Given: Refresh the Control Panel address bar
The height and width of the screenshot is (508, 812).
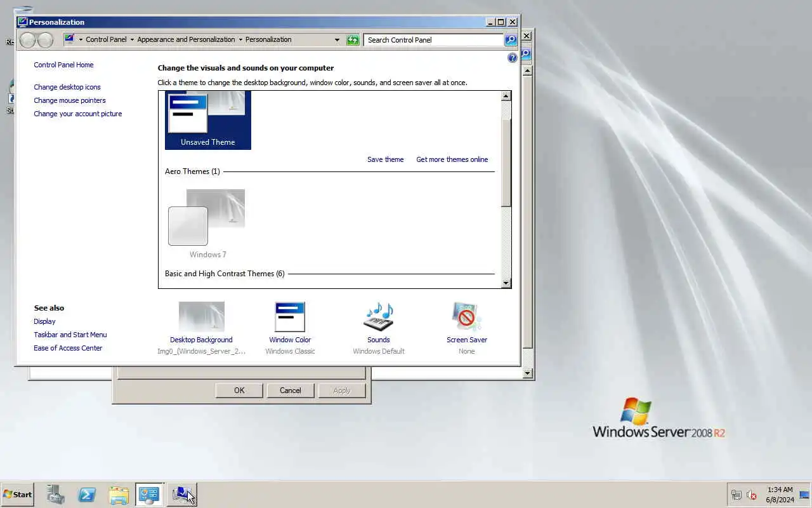Looking at the screenshot, I should (353, 40).
